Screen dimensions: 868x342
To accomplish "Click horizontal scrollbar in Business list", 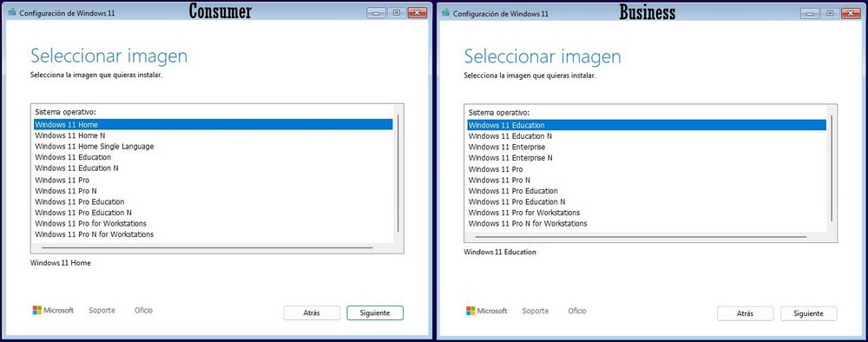I will 641,236.
